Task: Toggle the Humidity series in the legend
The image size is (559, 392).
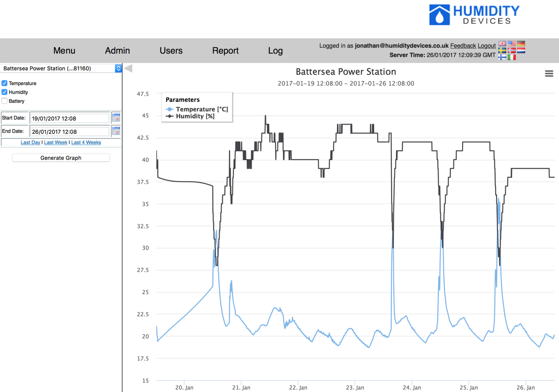Action: (x=190, y=116)
